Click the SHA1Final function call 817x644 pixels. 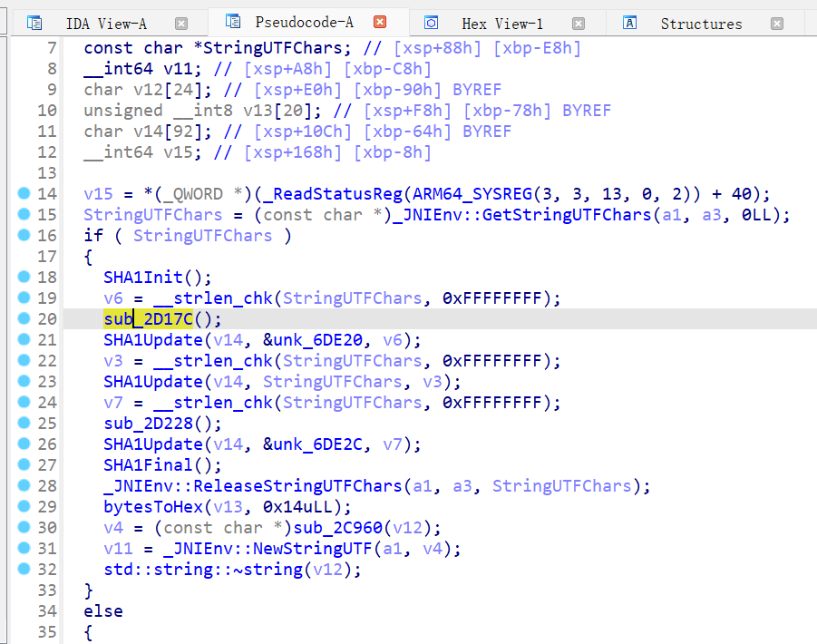(x=149, y=464)
